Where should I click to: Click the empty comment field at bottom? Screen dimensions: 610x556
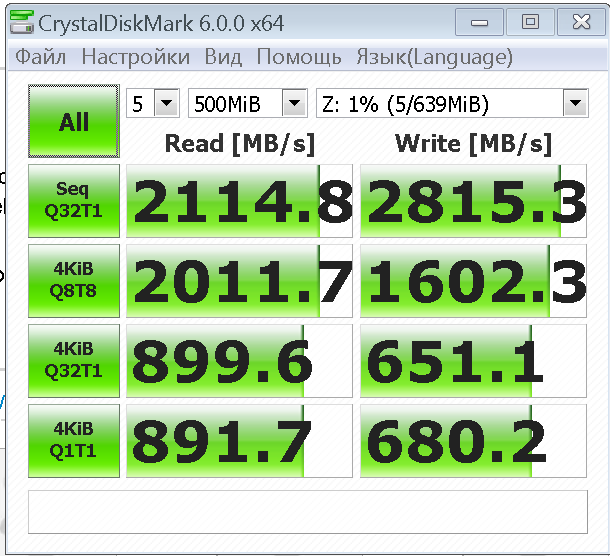coord(308,512)
